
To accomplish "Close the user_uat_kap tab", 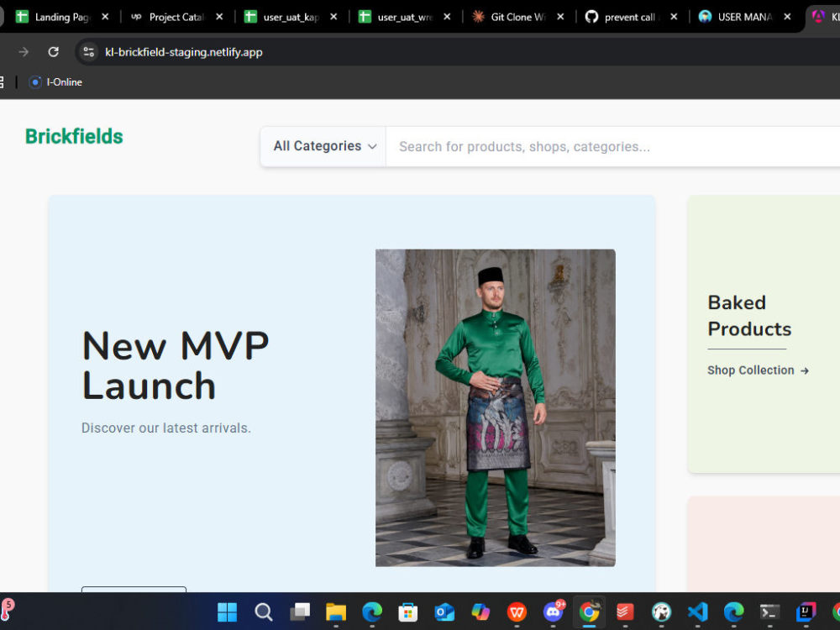I will 333,17.
